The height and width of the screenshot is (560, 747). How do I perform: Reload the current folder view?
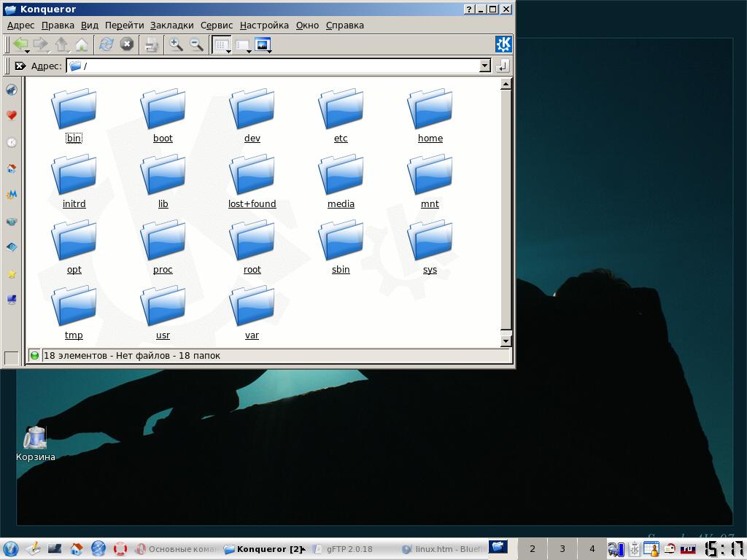[107, 44]
